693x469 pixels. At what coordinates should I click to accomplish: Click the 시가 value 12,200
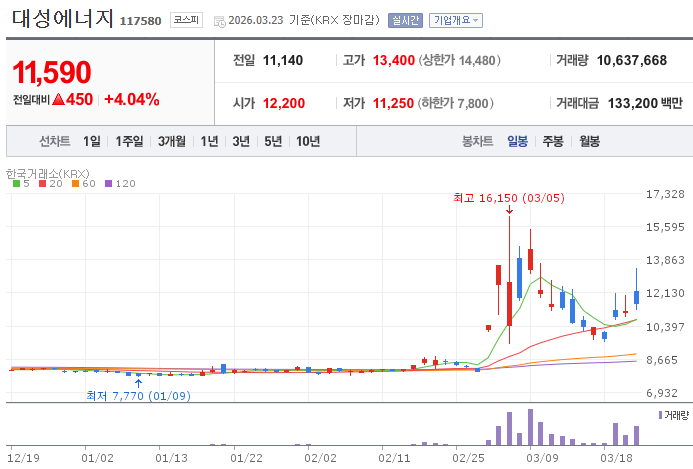pyautogui.click(x=284, y=103)
